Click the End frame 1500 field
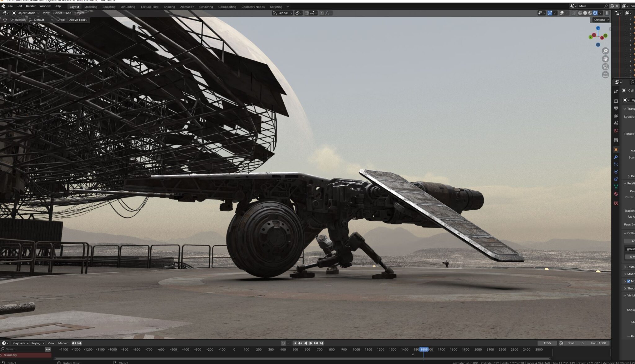 598,343
